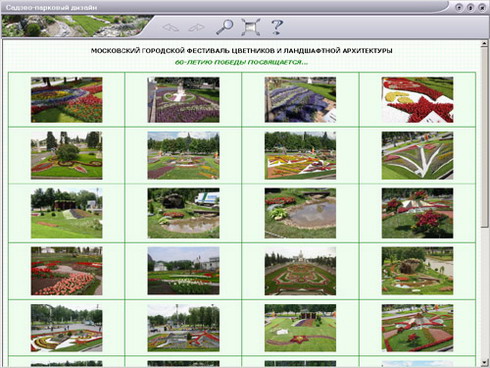Open the pink tulip beds thumbnail
490x368 pixels.
click(67, 271)
